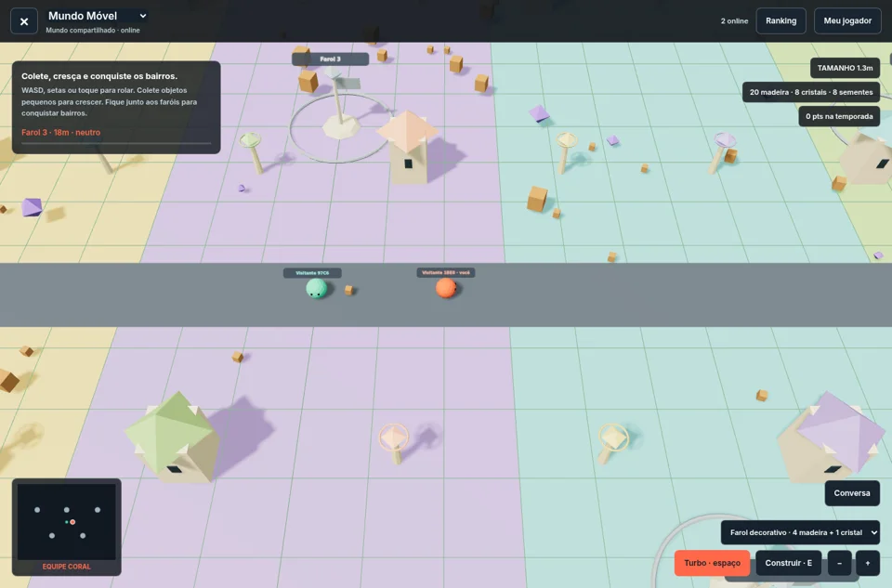Click the teal visitor ball on the road
Viewport: 892px width, 588px height.
tap(316, 288)
